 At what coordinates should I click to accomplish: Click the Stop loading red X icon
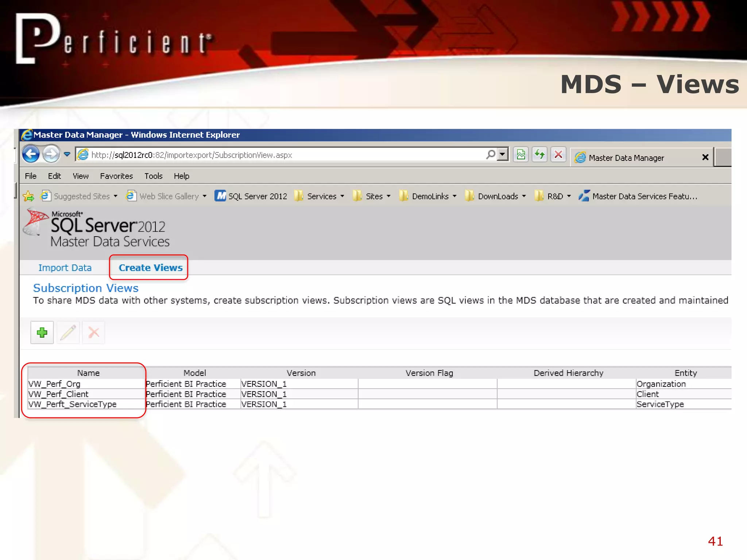pyautogui.click(x=558, y=155)
